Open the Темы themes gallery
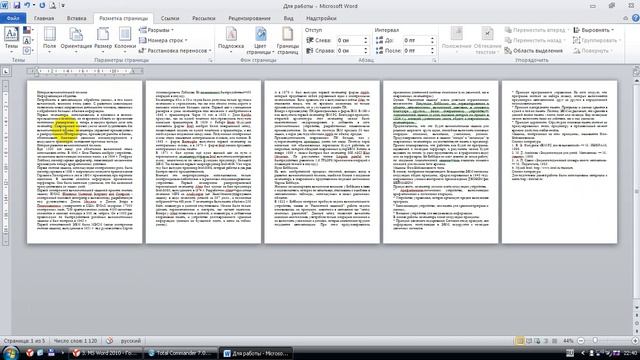 tap(11, 39)
